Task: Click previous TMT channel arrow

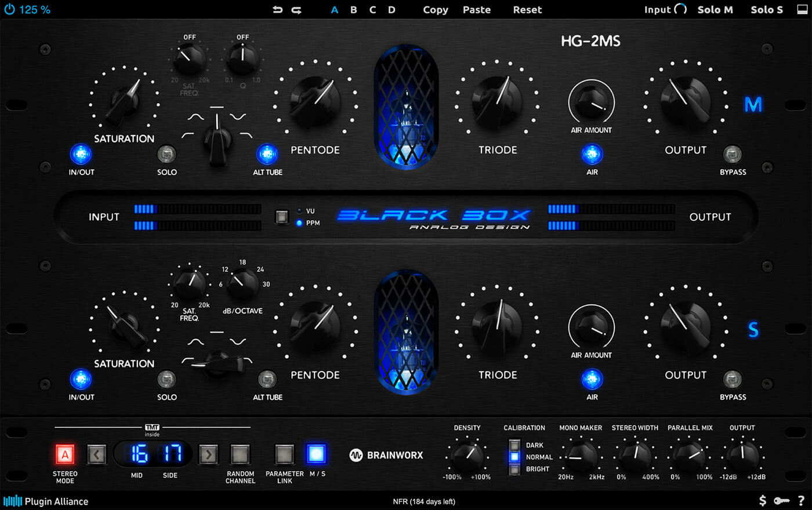Action: (97, 455)
